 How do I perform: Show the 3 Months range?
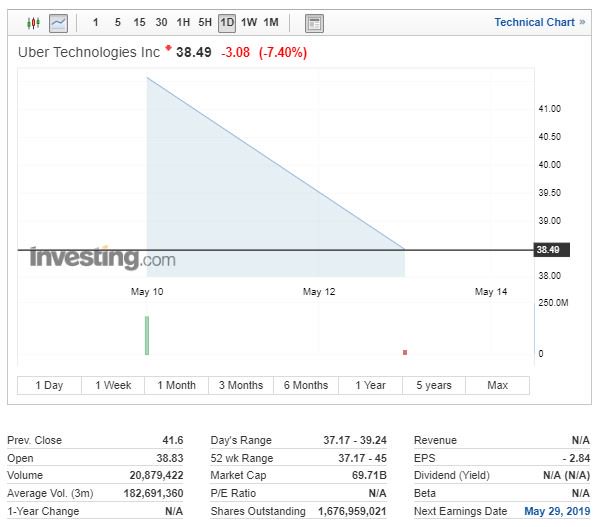click(241, 385)
